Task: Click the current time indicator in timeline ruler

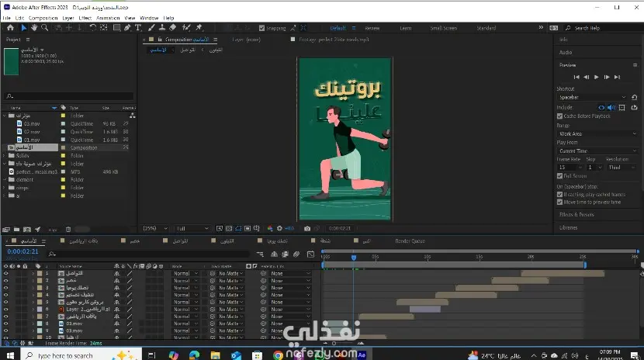Action: click(354, 258)
